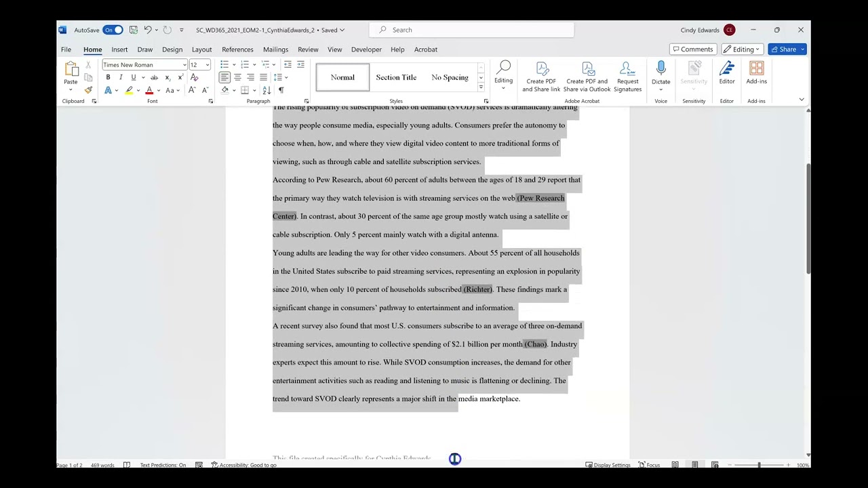The image size is (868, 488).
Task: Toggle Underline formatting
Action: tap(134, 77)
